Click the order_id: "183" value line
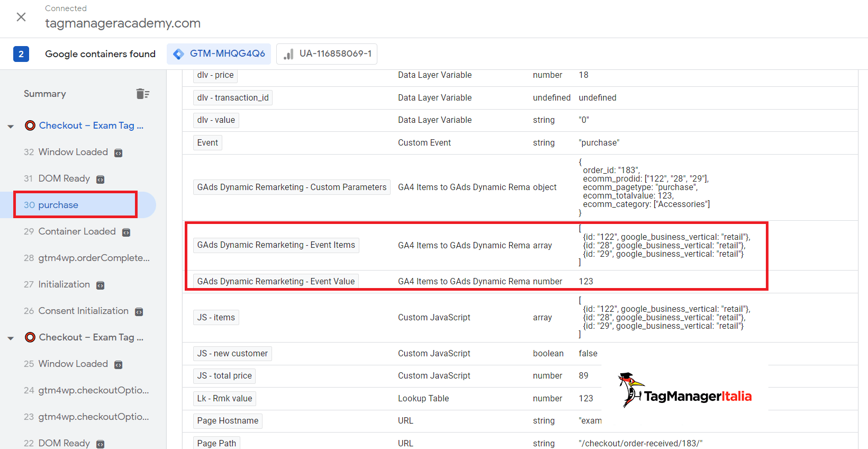 (x=611, y=170)
